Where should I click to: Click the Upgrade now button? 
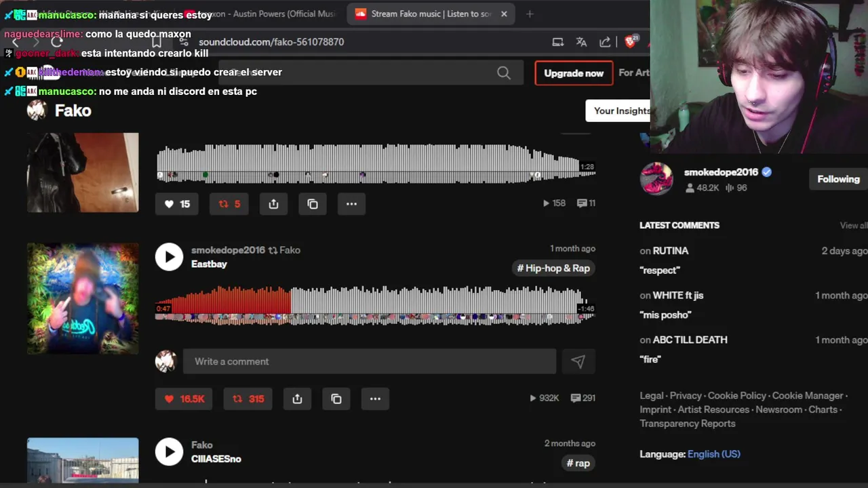[574, 73]
